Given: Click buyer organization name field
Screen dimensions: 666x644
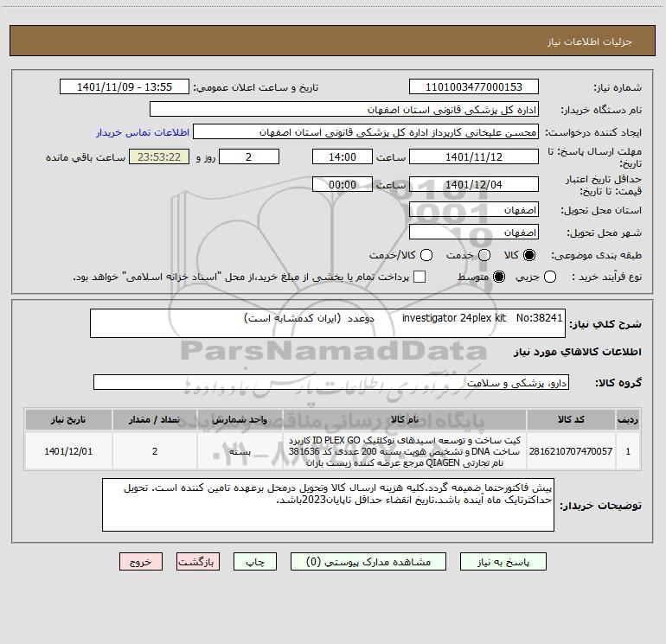Looking at the screenshot, I should [344, 110].
